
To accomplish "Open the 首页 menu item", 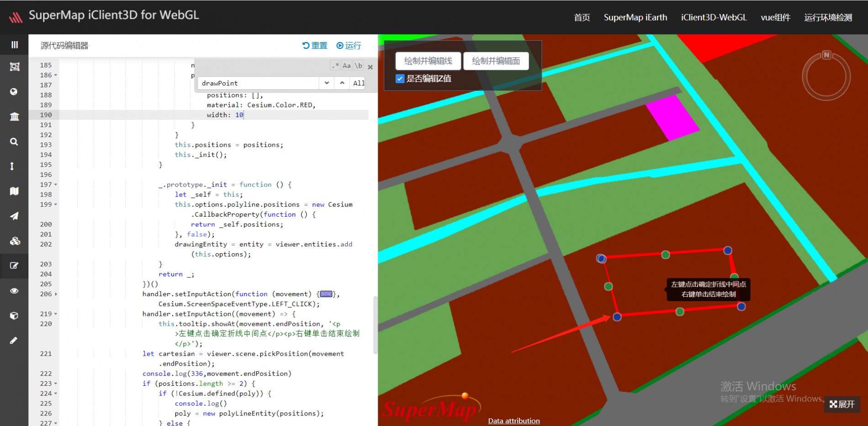I will (x=582, y=17).
